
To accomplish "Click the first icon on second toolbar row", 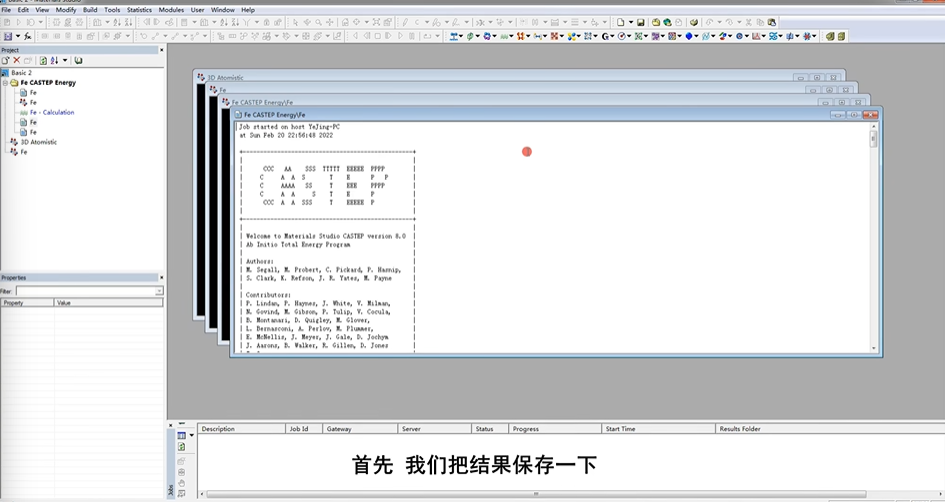I will point(8,36).
